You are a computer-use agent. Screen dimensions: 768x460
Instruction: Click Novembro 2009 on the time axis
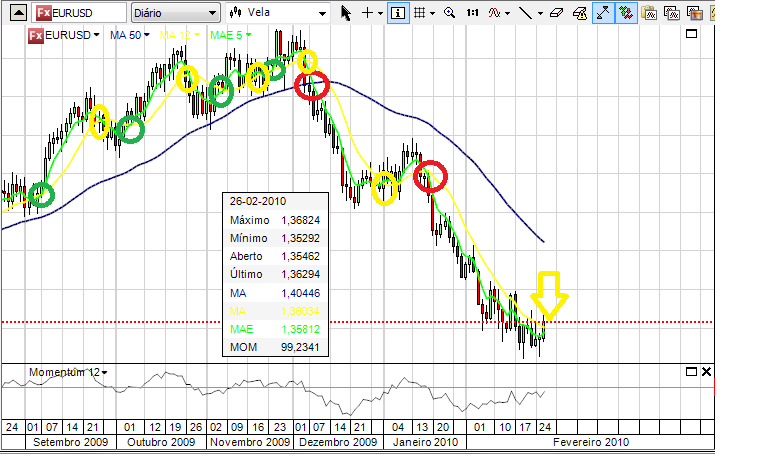point(250,442)
